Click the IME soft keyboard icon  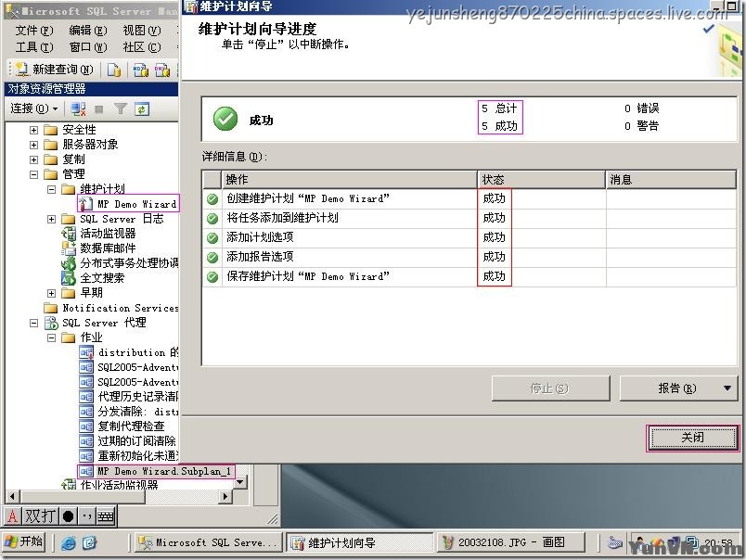(106, 515)
